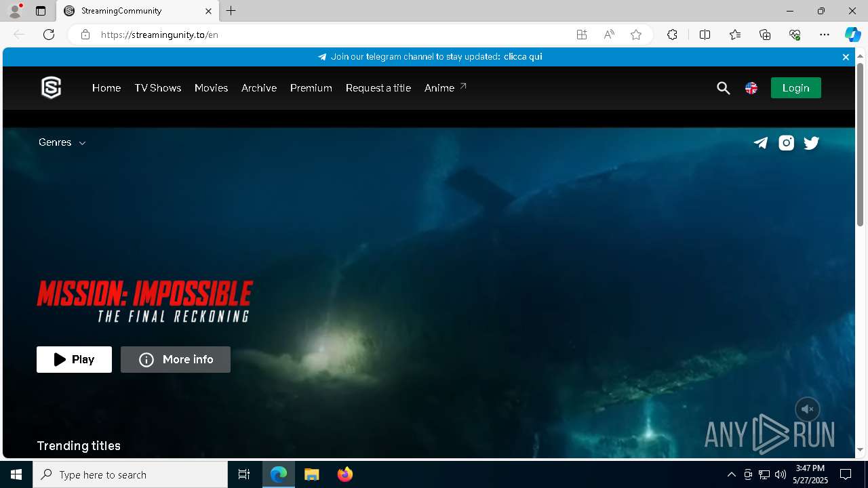This screenshot has width=868, height=488.
Task: Click scrollbar down arrow
Action: 860,450
